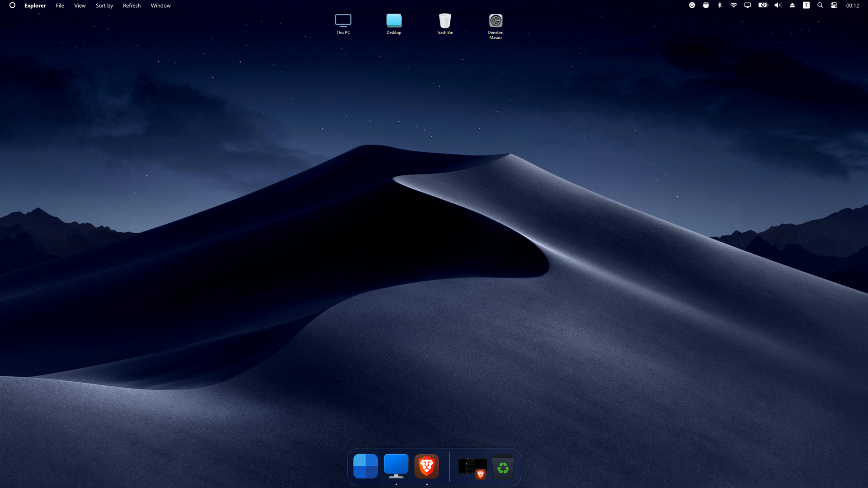Select the minimized Brave window thumbnail
This screenshot has width=868, height=488.
point(472,467)
